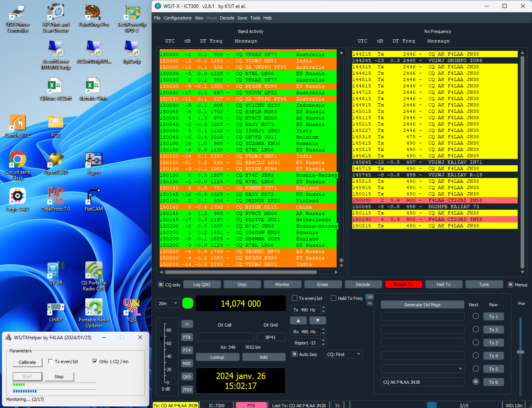Enable Tx even/1st in WSJT-X
Screen dimensions: 532x408
click(x=295, y=298)
